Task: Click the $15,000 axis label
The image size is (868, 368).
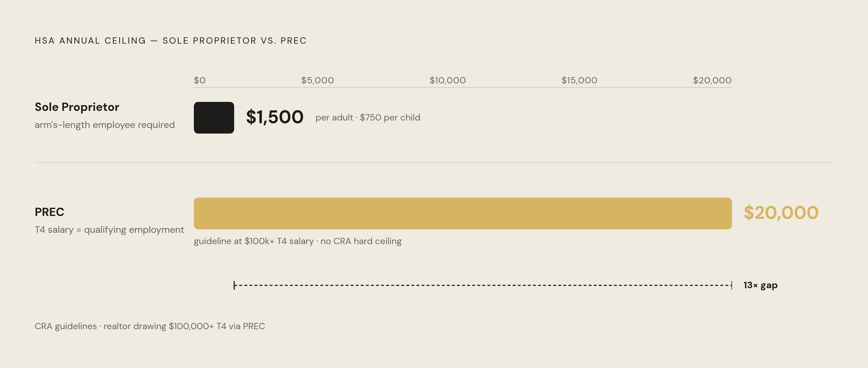Action: click(579, 80)
